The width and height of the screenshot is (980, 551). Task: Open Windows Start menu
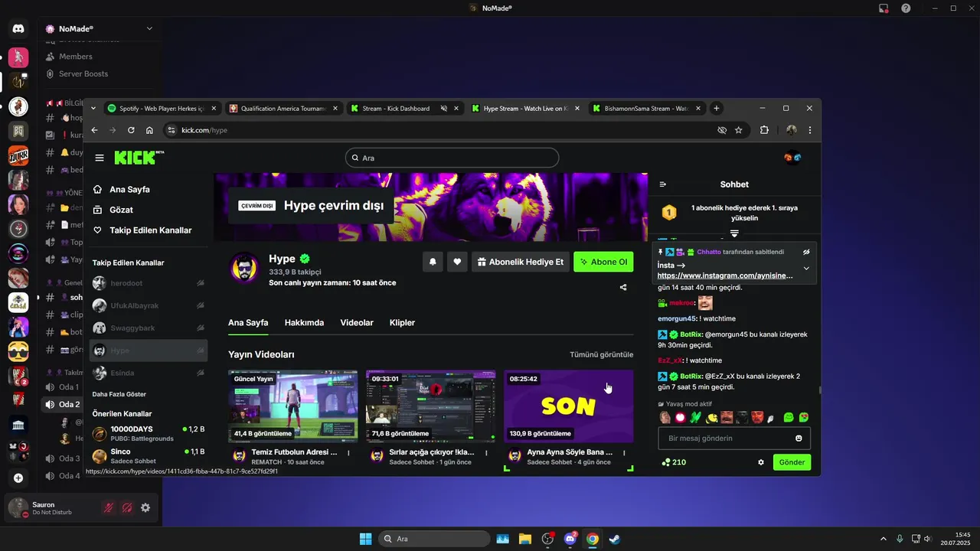(x=365, y=539)
